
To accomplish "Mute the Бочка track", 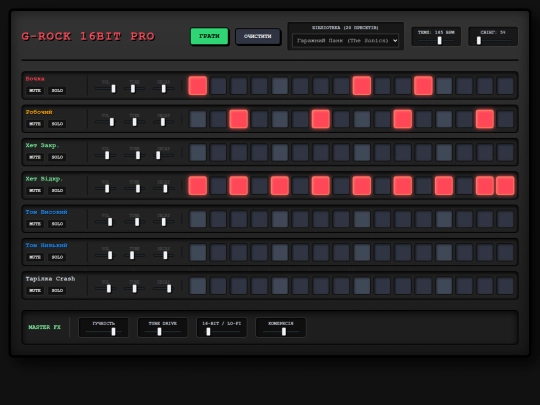I will point(35,90).
